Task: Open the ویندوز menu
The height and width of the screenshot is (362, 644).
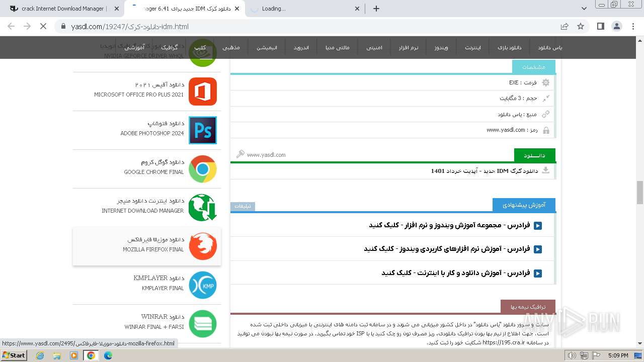Action: pos(441,48)
